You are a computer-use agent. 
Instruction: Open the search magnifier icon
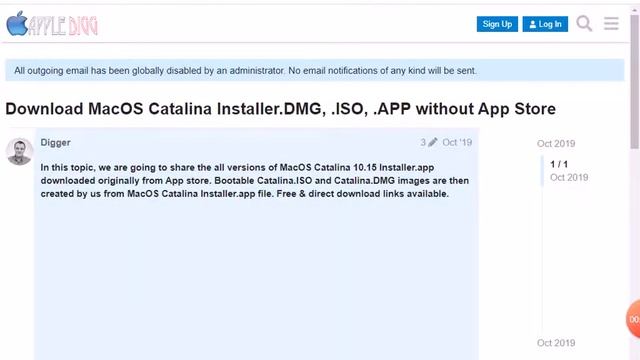tap(584, 23)
